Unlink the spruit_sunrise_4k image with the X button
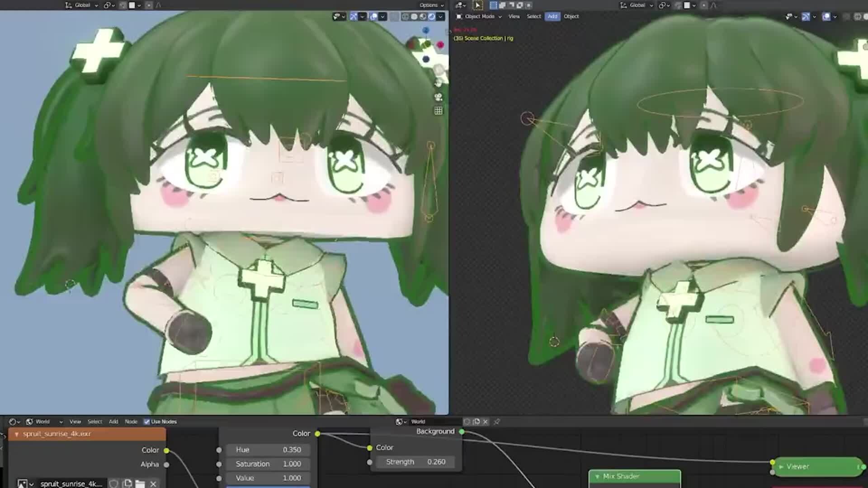Viewport: 868px width, 488px height. tap(153, 483)
